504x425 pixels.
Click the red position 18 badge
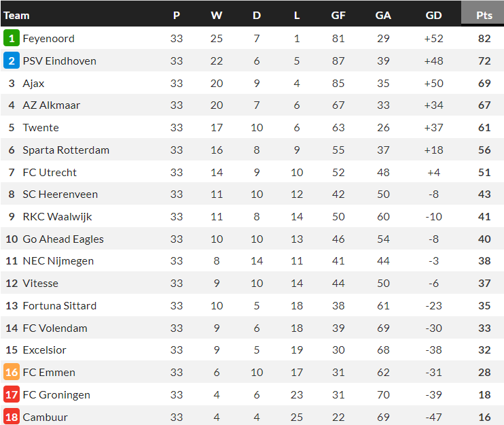point(12,417)
